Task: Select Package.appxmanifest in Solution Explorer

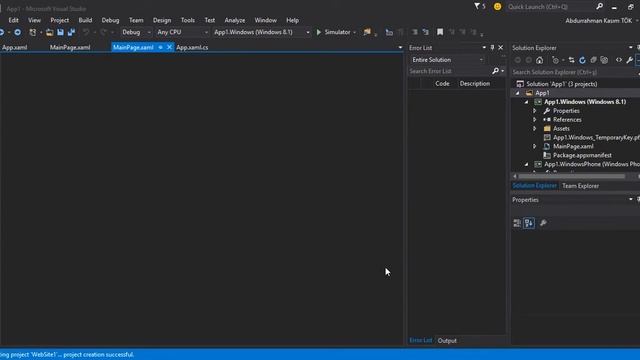Action: click(x=582, y=155)
